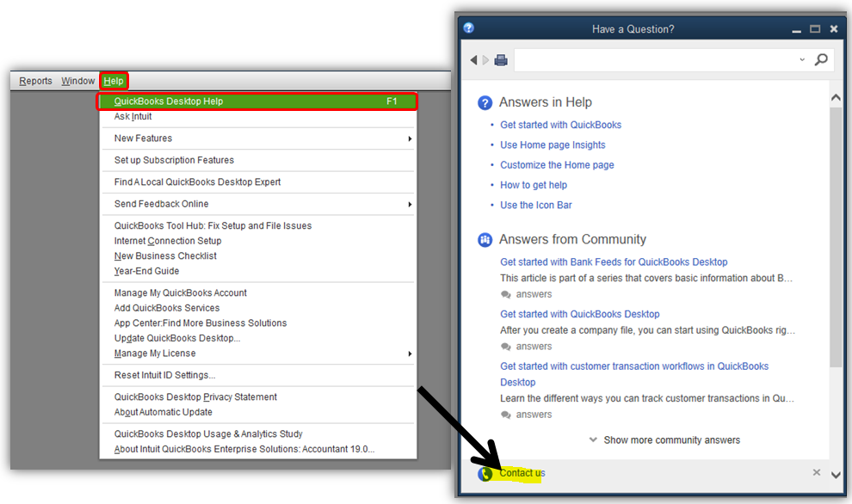This screenshot has height=504, width=852.
Task: Maximize the Have a Question window
Action: pos(814,28)
